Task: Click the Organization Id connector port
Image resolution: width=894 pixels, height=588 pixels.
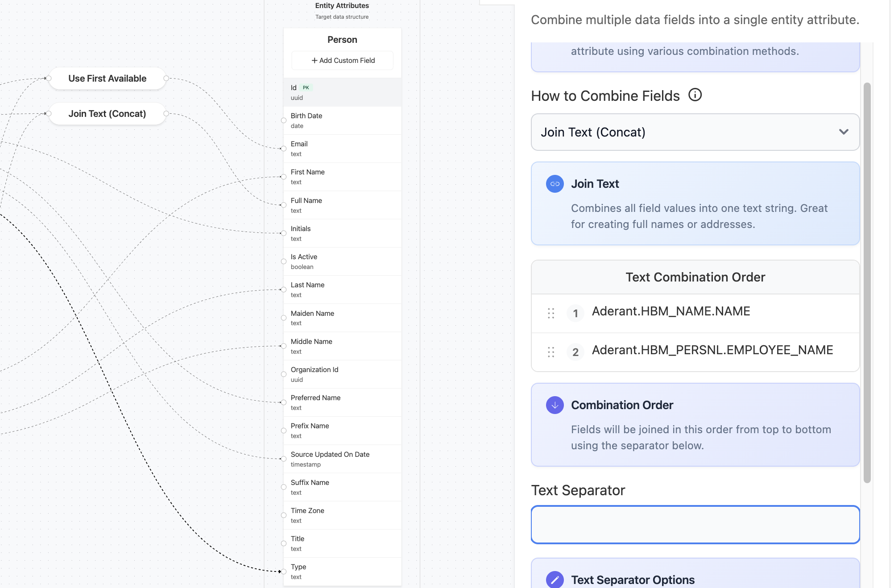Action: tap(284, 374)
